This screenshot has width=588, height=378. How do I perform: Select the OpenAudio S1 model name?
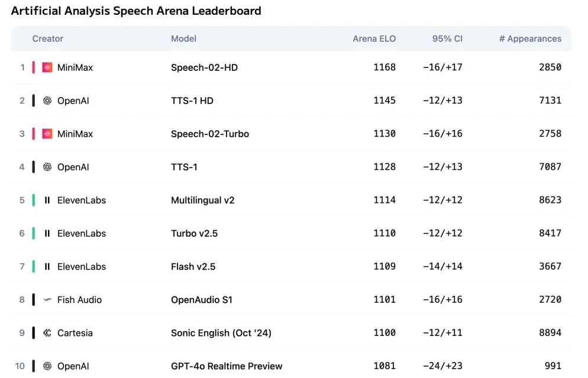pyautogui.click(x=201, y=300)
